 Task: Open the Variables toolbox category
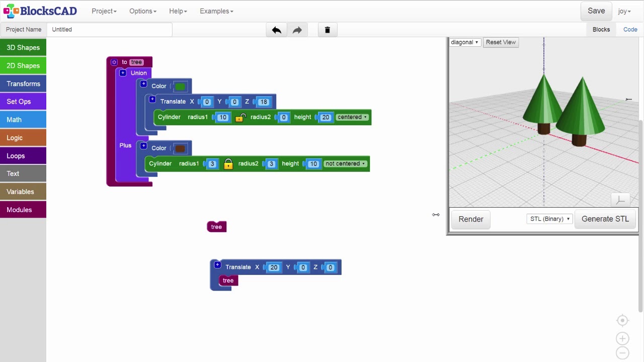pos(23,192)
